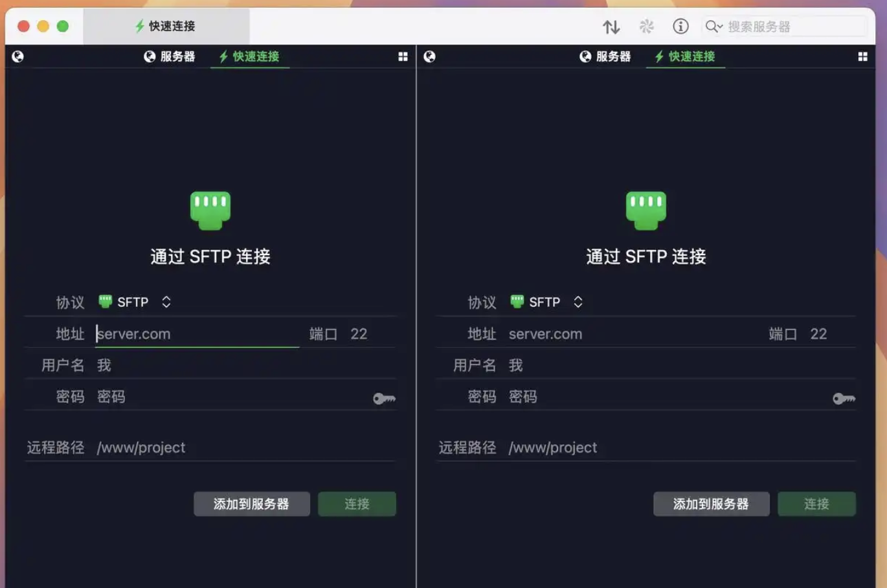The height and width of the screenshot is (588, 887).
Task: Open the SFTP protocol dropdown in right pane
Action: tap(546, 302)
